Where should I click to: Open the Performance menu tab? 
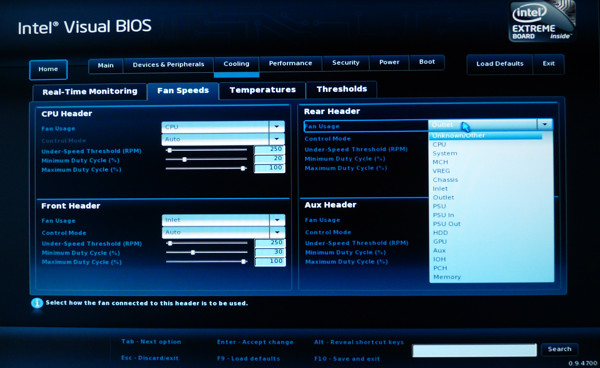tap(290, 63)
